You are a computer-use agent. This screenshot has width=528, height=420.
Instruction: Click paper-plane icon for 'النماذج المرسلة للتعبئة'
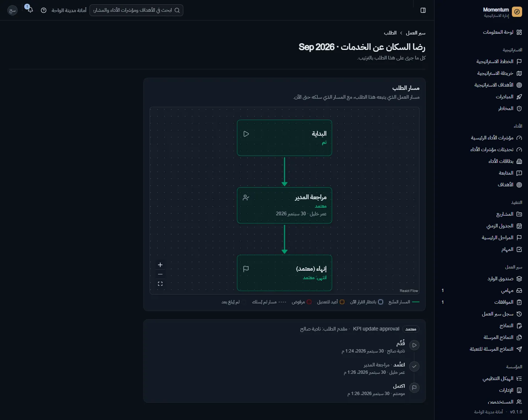click(519, 349)
